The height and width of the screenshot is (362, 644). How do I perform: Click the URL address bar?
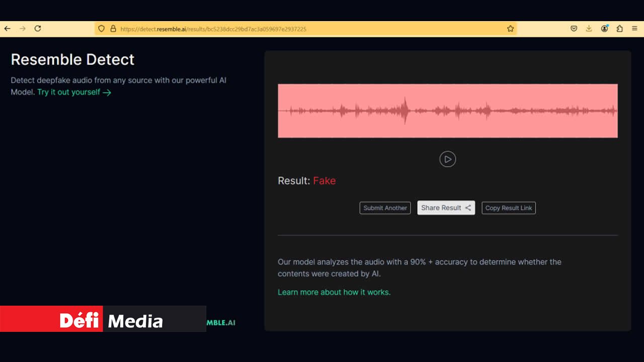302,29
